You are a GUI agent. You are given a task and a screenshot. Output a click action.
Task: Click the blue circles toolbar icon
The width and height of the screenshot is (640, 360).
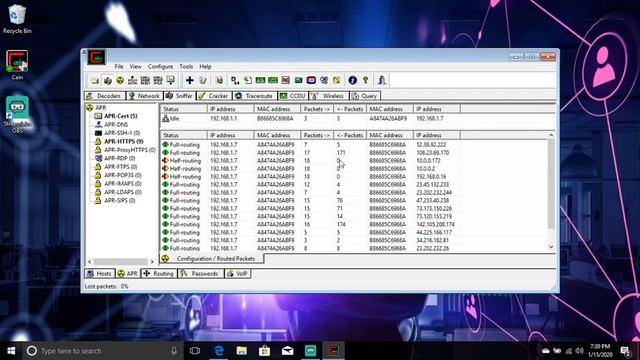coord(324,80)
